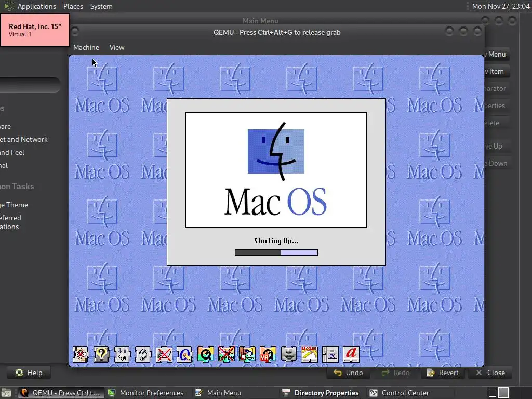
Task: Select Internet and Network in Control Center sidebar
Action: (24, 139)
